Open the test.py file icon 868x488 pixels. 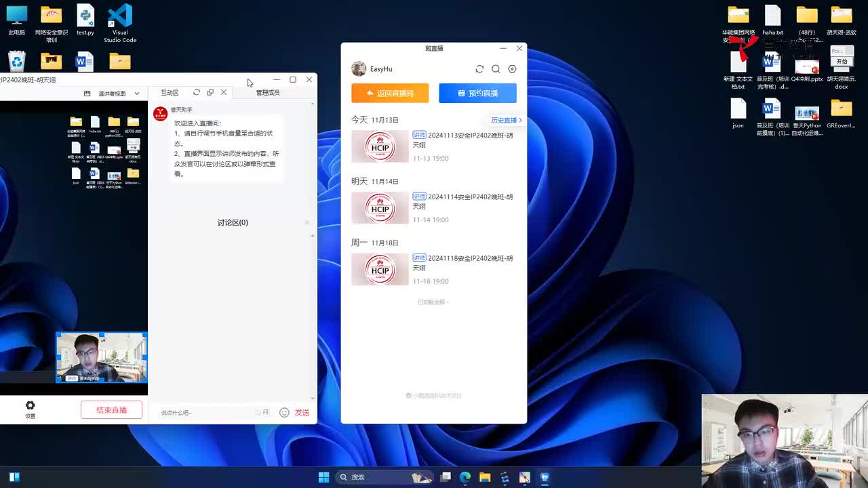click(85, 20)
